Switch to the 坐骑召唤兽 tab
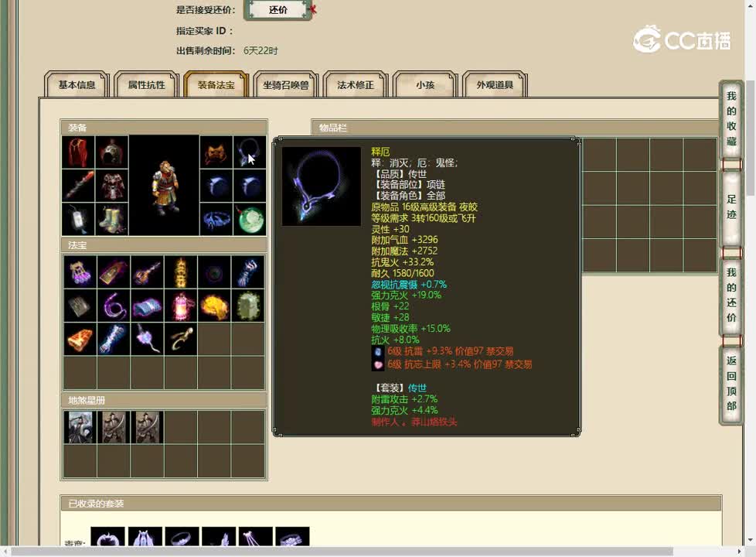 (x=285, y=86)
